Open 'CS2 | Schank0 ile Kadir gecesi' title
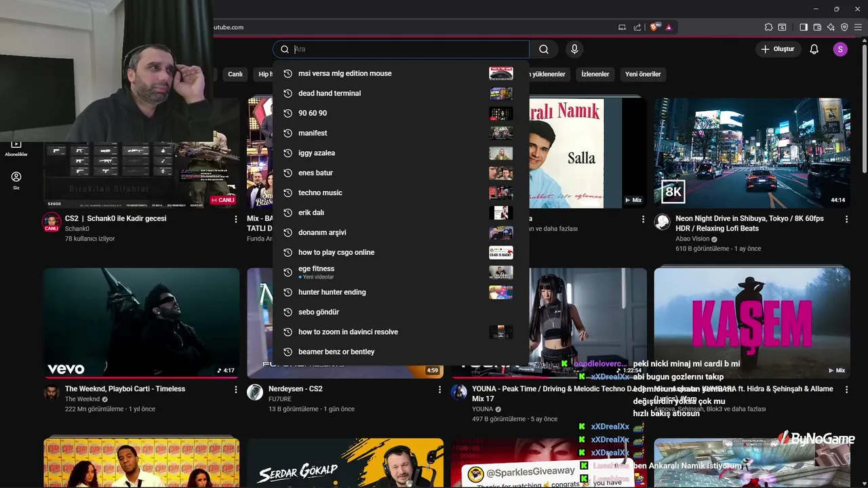This screenshot has width=868, height=488. point(116,218)
